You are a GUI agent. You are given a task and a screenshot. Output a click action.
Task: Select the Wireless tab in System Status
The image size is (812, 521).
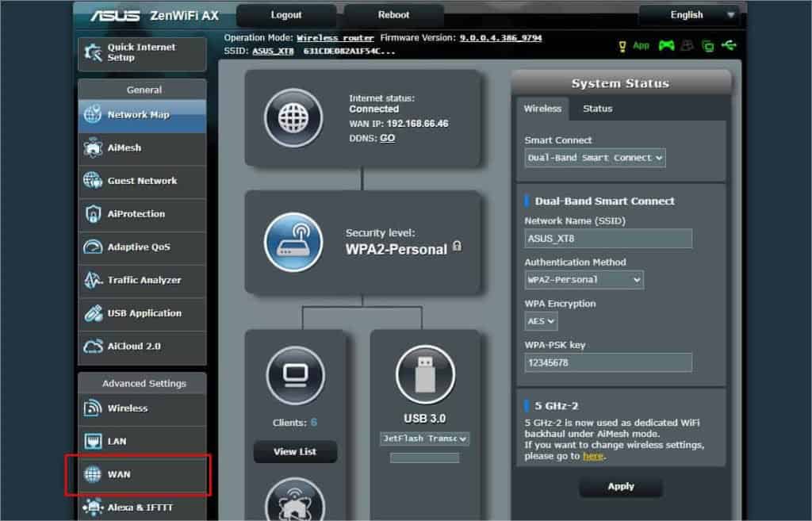click(x=542, y=109)
